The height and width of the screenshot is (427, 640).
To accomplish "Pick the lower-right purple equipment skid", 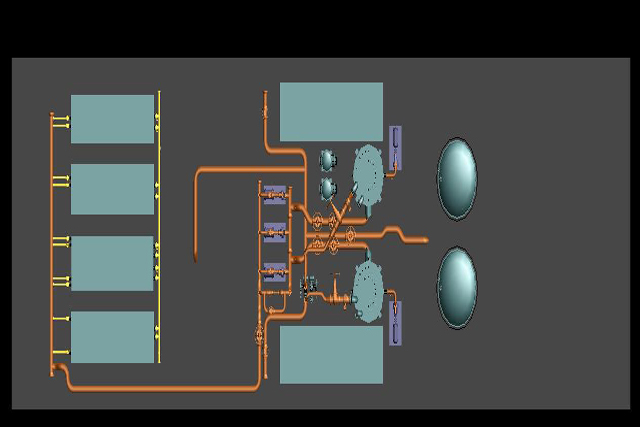I will point(395,322).
